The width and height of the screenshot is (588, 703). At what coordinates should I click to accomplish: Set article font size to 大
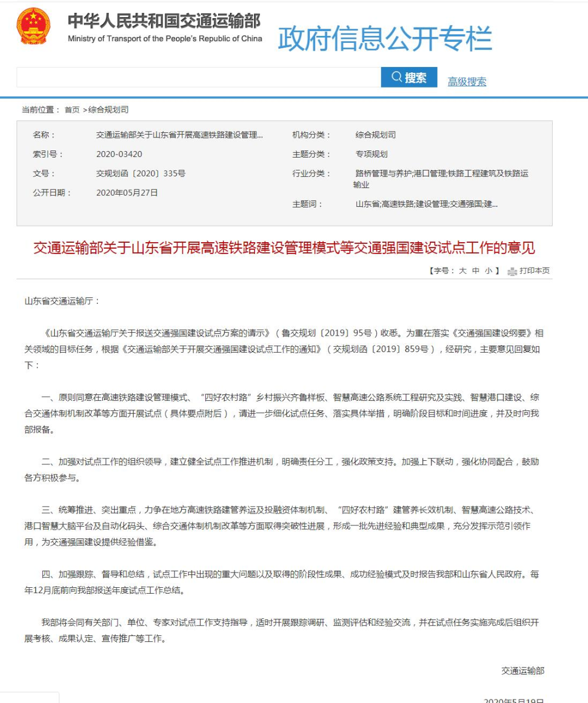click(463, 270)
